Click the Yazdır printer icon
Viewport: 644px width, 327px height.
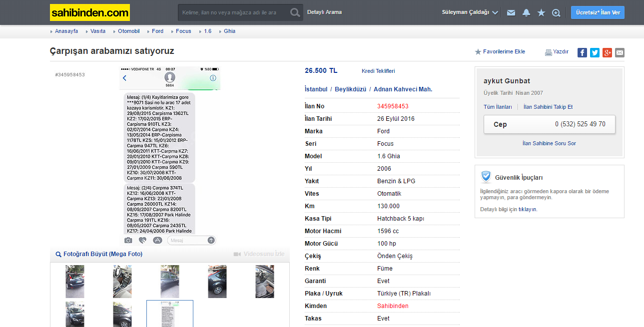pos(548,52)
